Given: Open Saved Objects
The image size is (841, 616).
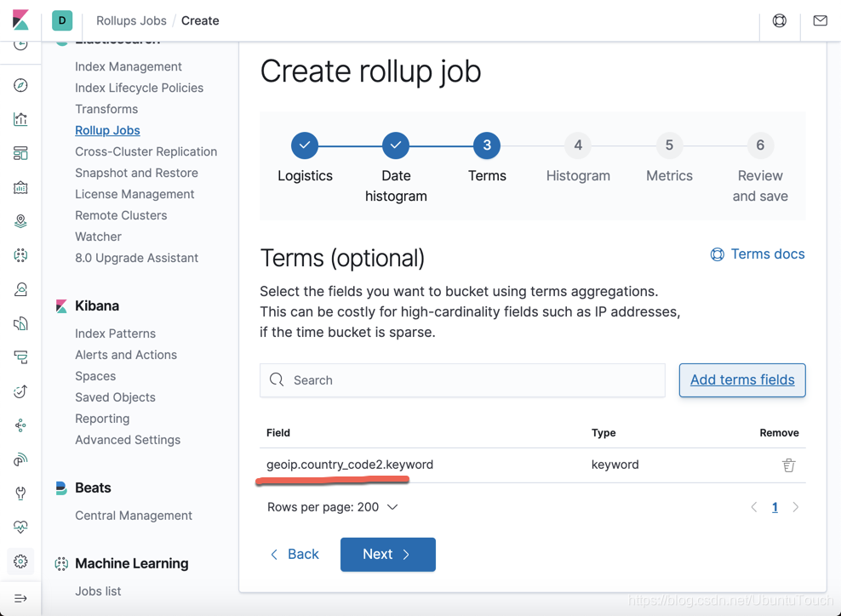Looking at the screenshot, I should point(115,397).
